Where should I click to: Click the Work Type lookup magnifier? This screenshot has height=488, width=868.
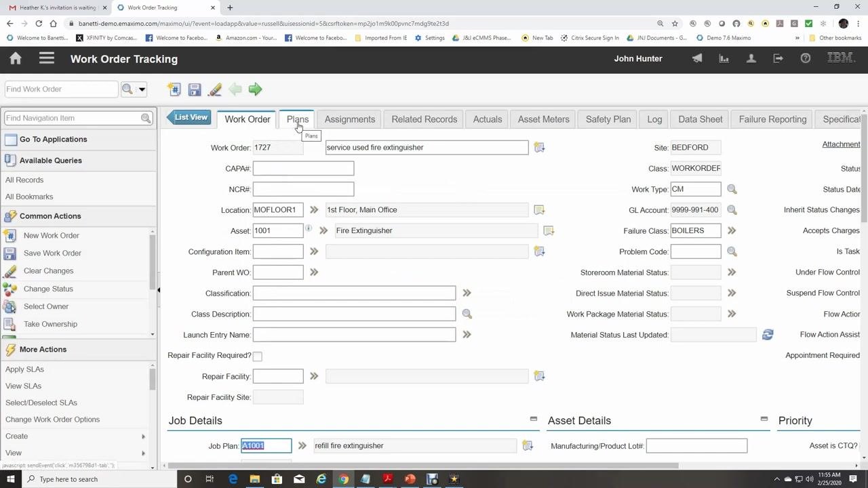click(732, 189)
